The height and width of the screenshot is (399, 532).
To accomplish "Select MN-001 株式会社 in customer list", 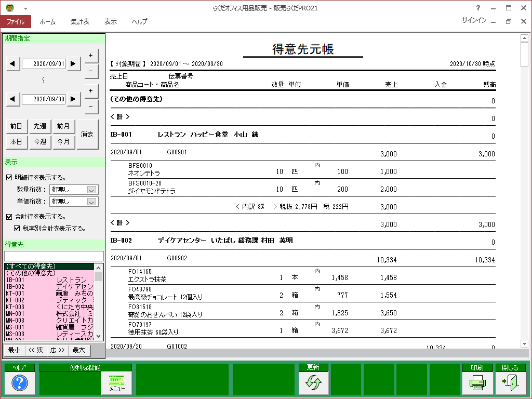I will (49, 314).
